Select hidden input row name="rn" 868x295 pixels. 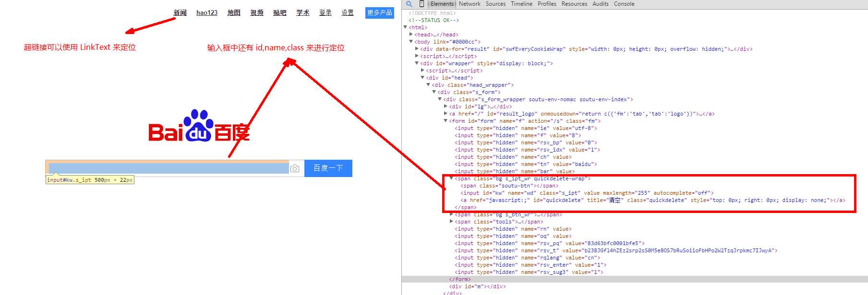pos(513,229)
